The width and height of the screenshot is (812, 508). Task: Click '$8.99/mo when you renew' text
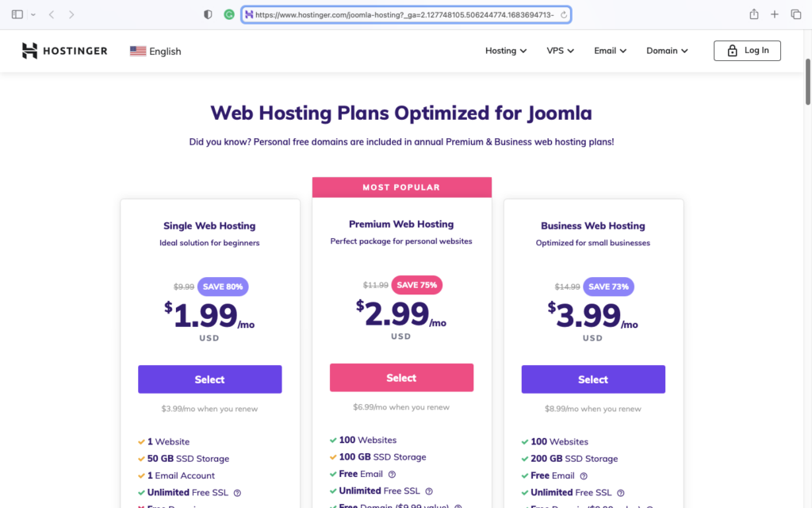[593, 409]
